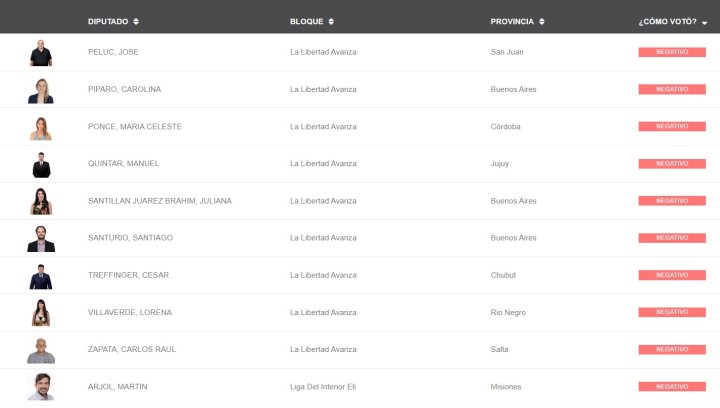Select the TREFFINGER, CESAR name
The height and width of the screenshot is (408, 720).
click(x=129, y=275)
